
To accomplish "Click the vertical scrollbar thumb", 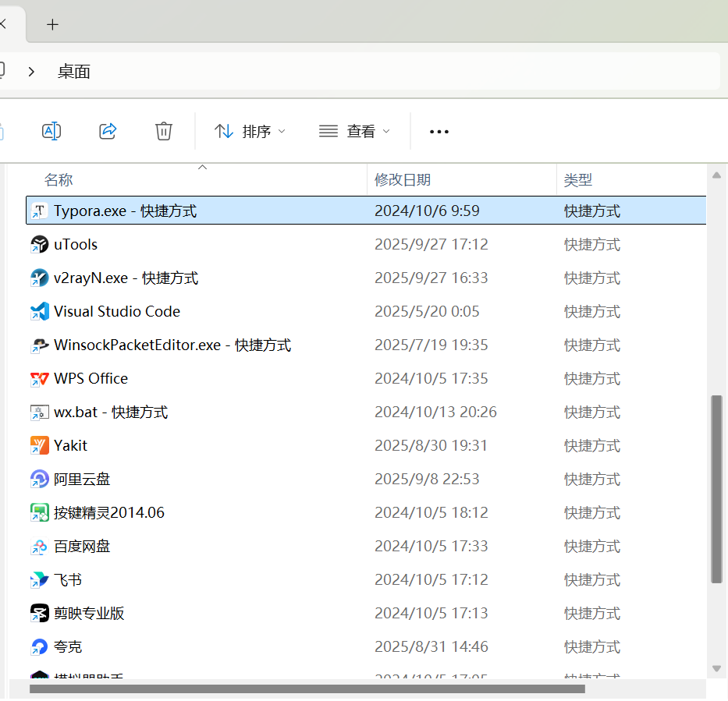I will pyautogui.click(x=716, y=489).
